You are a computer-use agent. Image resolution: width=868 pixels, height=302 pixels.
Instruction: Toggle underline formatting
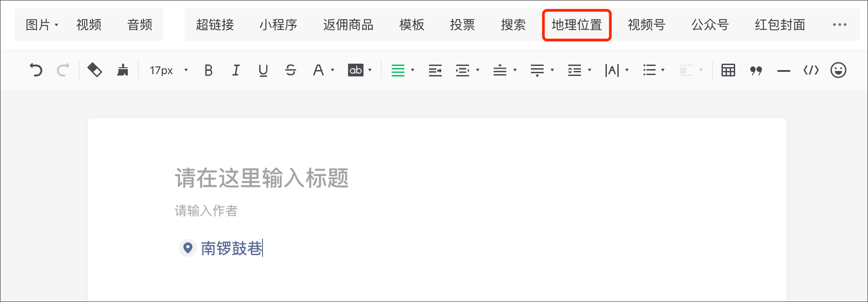(263, 70)
